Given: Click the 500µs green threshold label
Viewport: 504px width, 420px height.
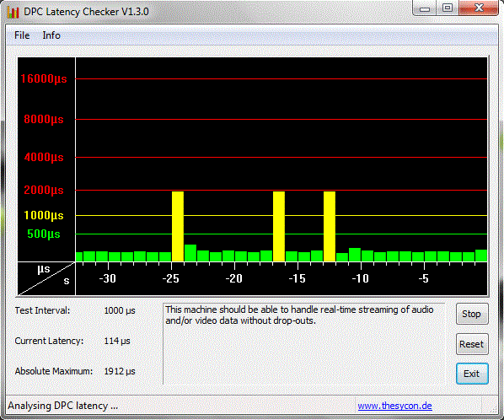Looking at the screenshot, I should [44, 234].
